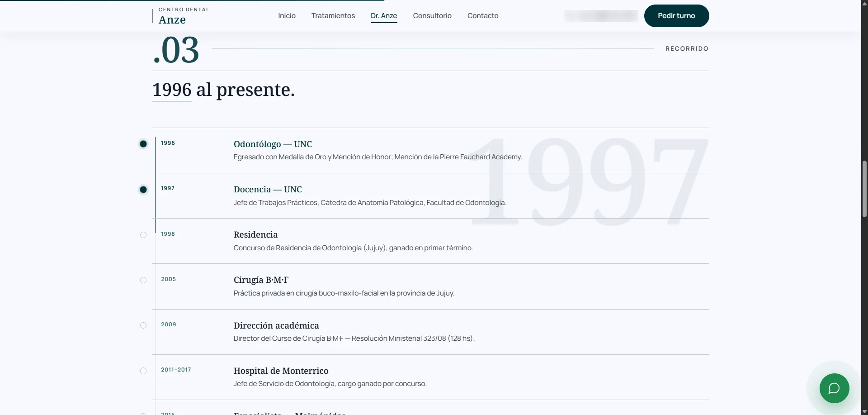The image size is (868, 415).
Task: Select the 2005 timeline dot
Action: point(143,280)
